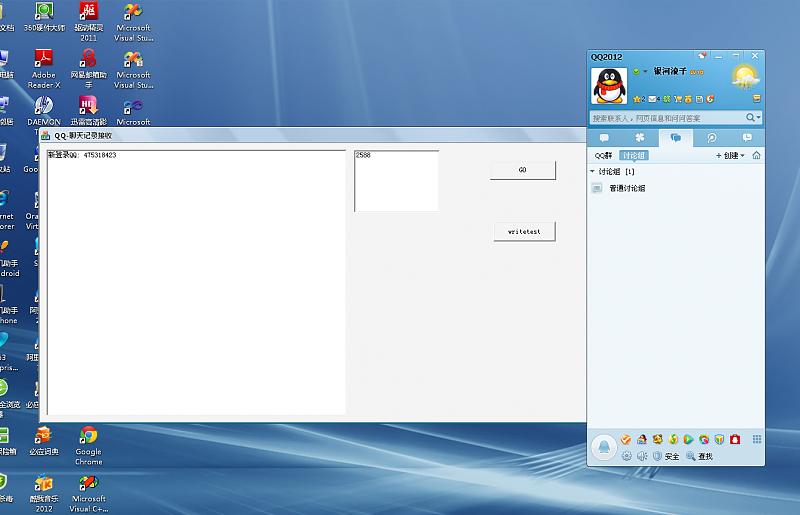The image size is (800, 515).
Task: Open the search magnifier dropdown
Action: (754, 118)
